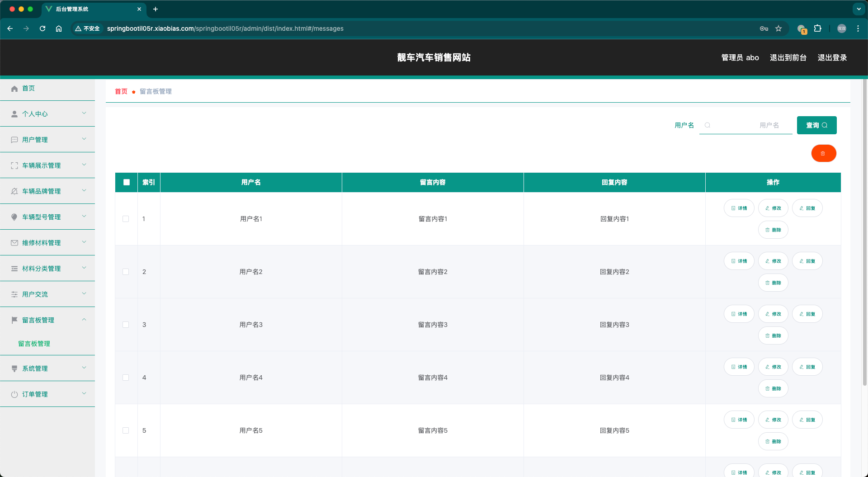This screenshot has height=477, width=868.
Task: Open the browser profile avatar
Action: [x=842, y=28]
